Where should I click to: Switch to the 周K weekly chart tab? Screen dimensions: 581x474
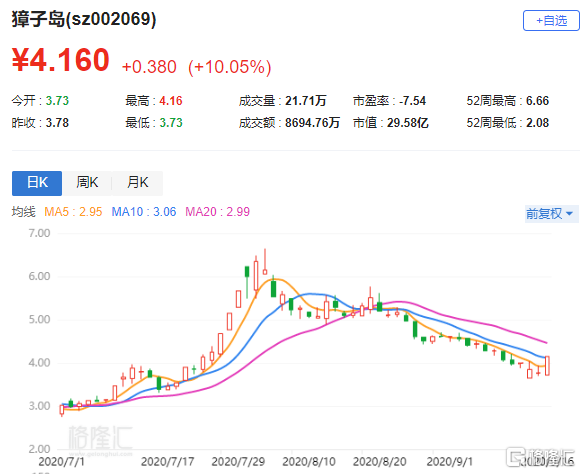point(87,183)
